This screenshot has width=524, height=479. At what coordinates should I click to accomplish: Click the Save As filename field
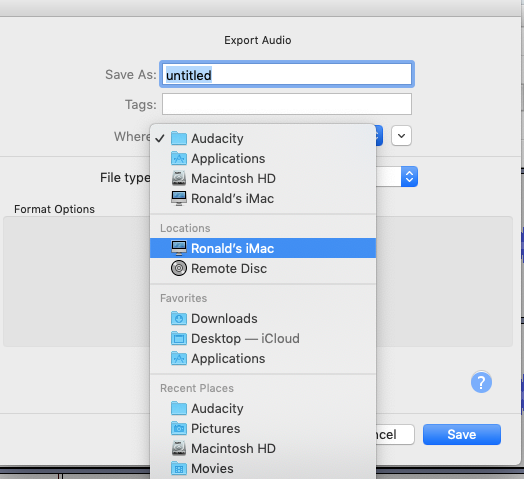[x=287, y=75]
